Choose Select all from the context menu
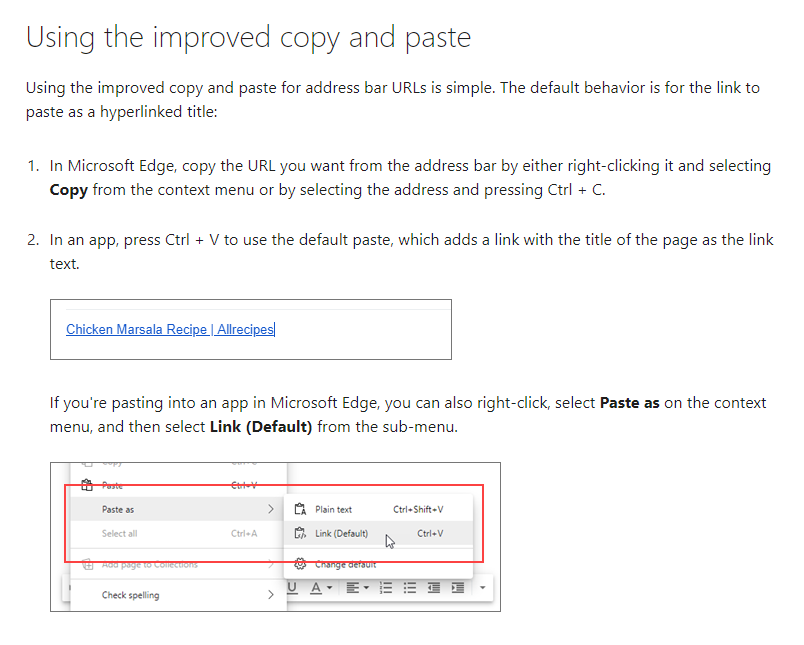This screenshot has height=645, width=804. point(120,534)
